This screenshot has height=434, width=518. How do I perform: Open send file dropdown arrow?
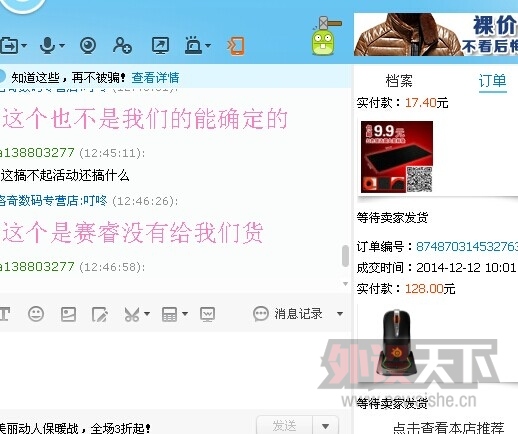click(x=24, y=45)
